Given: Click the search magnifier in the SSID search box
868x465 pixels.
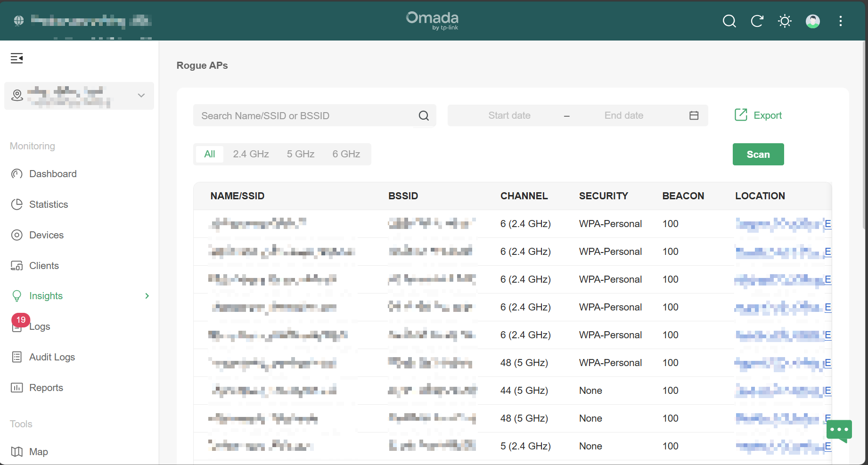Looking at the screenshot, I should [x=424, y=116].
